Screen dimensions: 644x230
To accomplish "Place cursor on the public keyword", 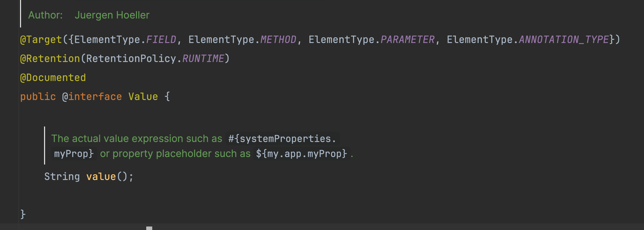I will [x=38, y=97].
